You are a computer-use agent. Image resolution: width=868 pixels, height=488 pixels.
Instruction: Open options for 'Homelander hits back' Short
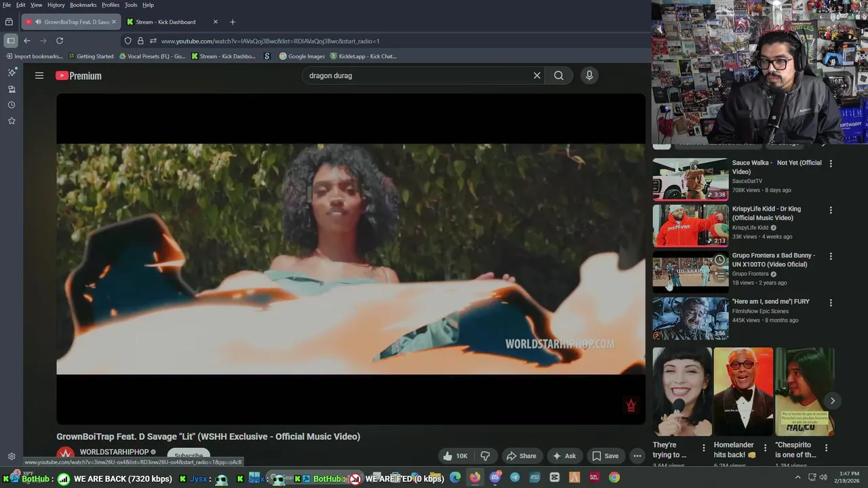point(765,448)
